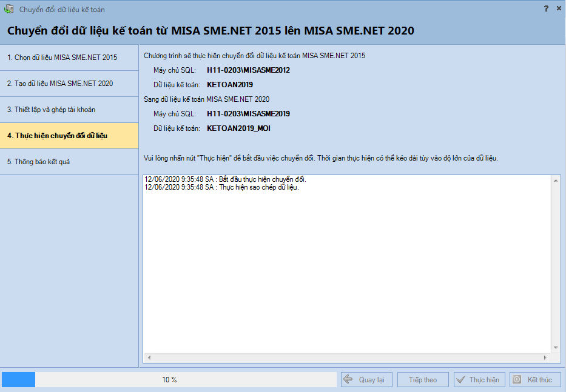Screen dimensions: 566x392
Task: Click log line 'Thực hiện sao chép dữ liệu.'
Action: [221, 187]
